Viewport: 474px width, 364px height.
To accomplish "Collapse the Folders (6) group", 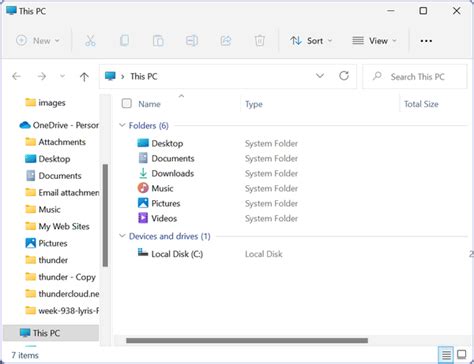I will [122, 125].
